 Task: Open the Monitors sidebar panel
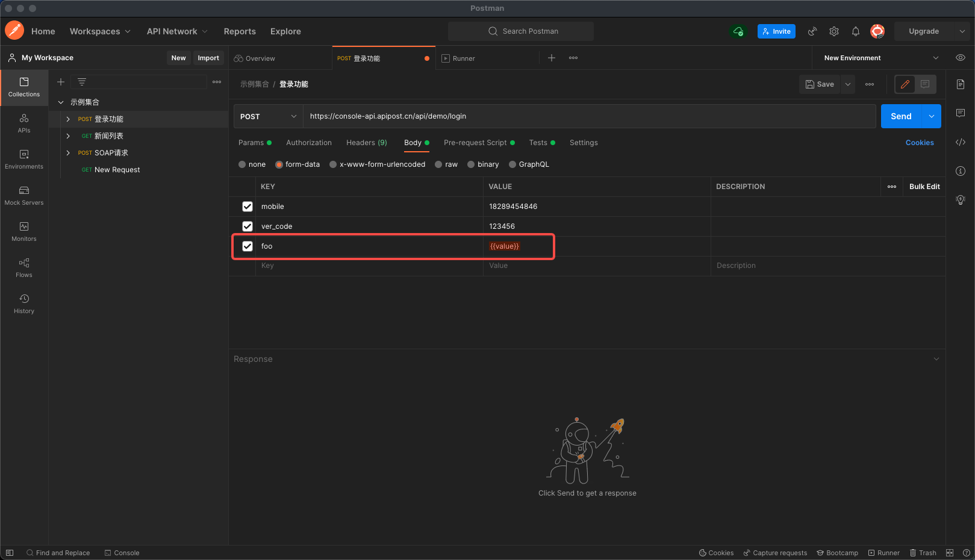[24, 232]
